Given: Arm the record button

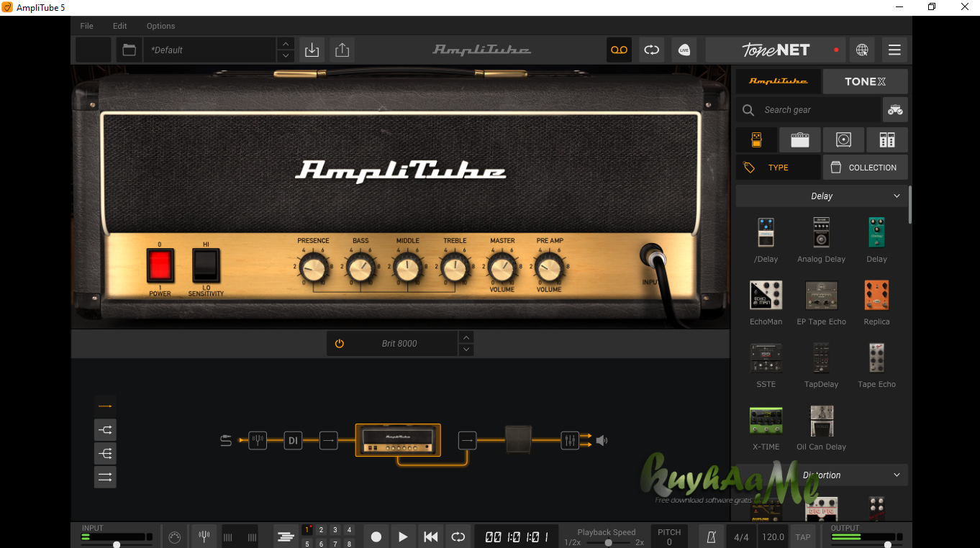Looking at the screenshot, I should 376,536.
